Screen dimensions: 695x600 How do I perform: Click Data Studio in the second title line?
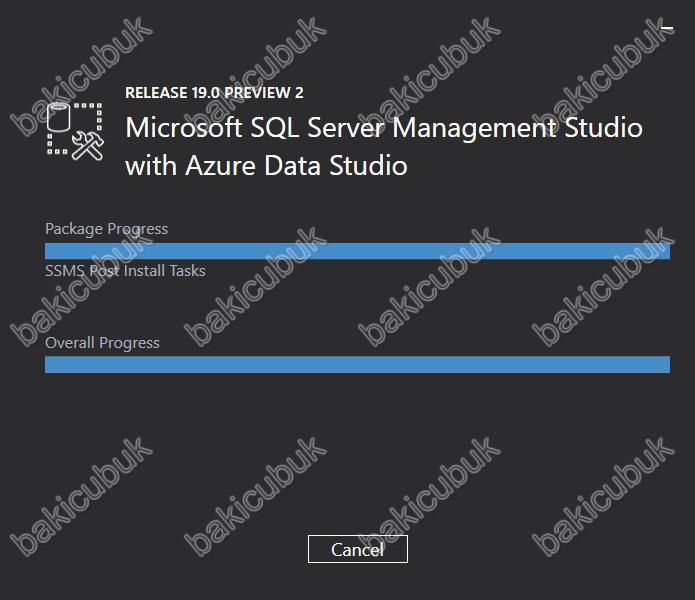336,166
